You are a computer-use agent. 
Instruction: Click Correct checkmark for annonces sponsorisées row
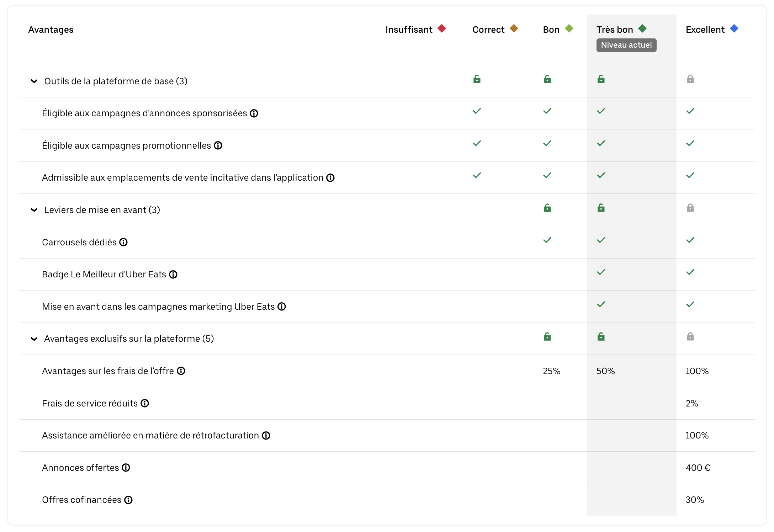(477, 111)
